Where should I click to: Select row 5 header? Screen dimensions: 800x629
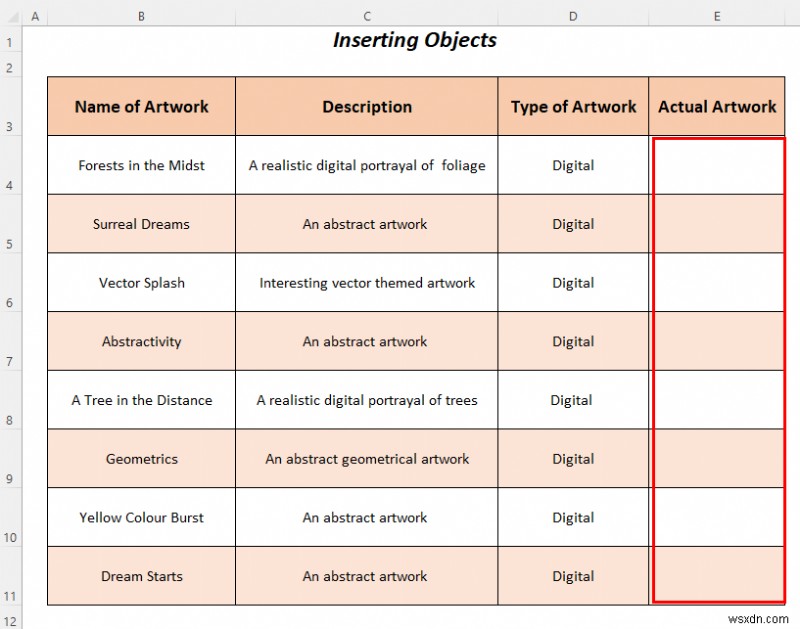click(10, 223)
